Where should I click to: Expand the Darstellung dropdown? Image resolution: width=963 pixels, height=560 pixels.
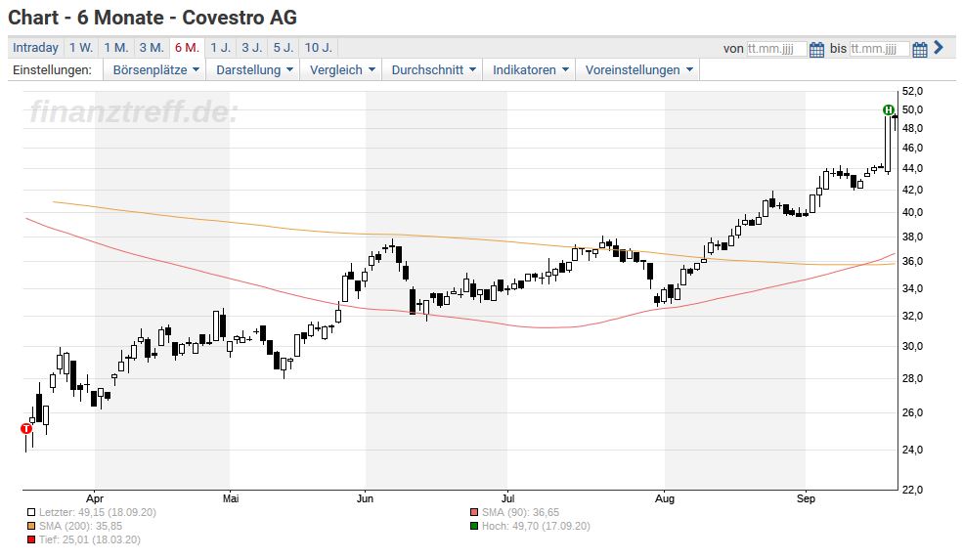[x=253, y=70]
